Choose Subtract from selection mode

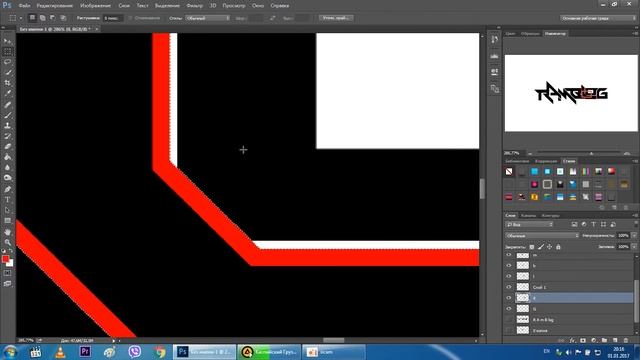(53, 18)
